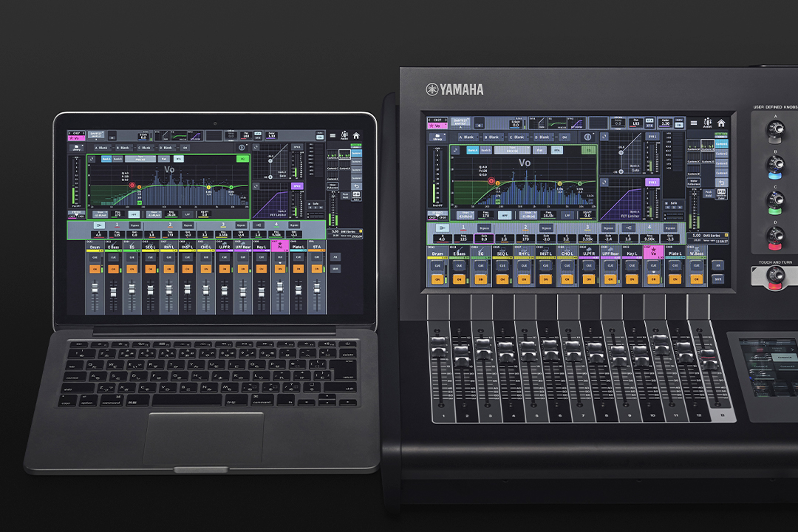Click yellow band 3 node on mixer EQ graph

click(x=560, y=183)
